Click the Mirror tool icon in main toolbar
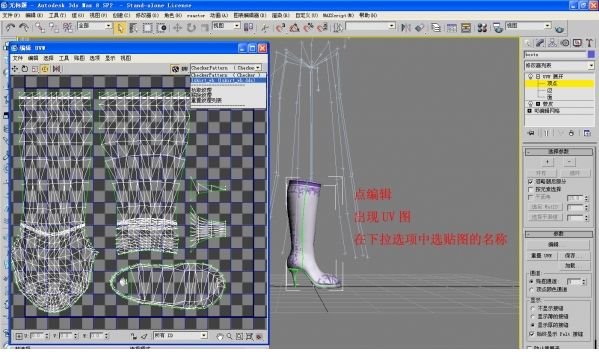 point(406,27)
